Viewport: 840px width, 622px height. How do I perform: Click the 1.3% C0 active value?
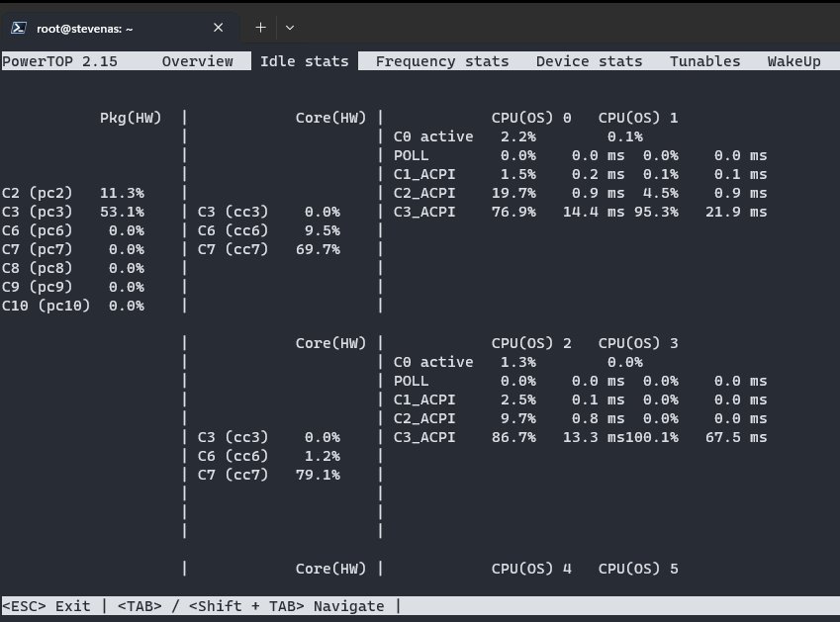click(x=518, y=362)
